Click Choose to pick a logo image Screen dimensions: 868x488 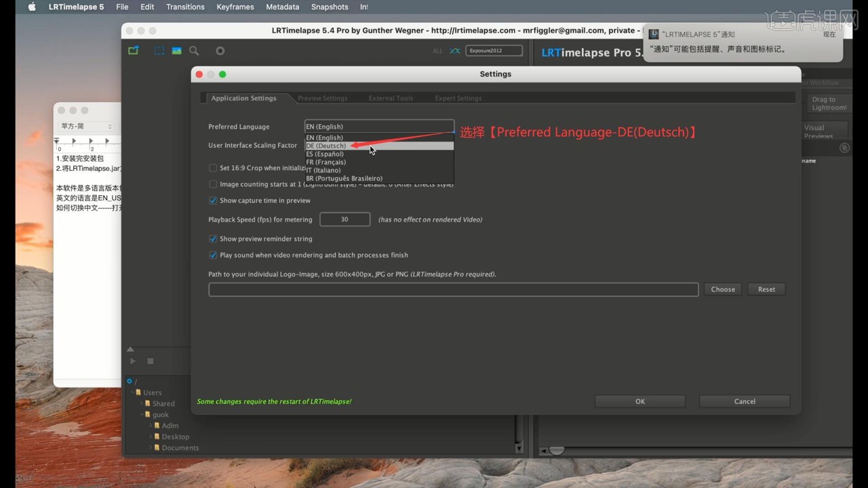[723, 289]
